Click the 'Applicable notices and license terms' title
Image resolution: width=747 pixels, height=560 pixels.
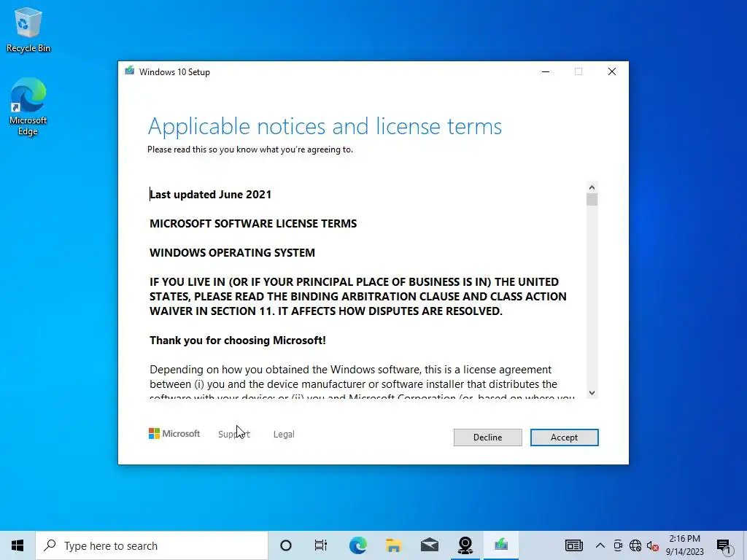(325, 126)
